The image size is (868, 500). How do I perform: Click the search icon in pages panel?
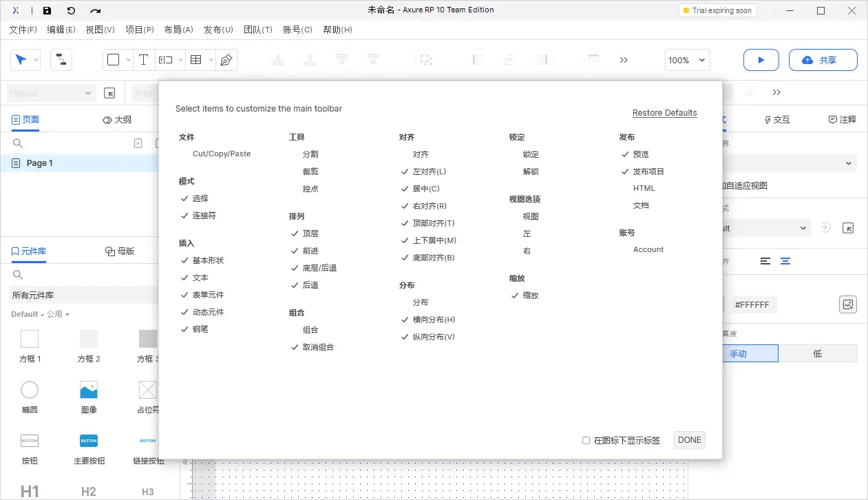tap(18, 143)
